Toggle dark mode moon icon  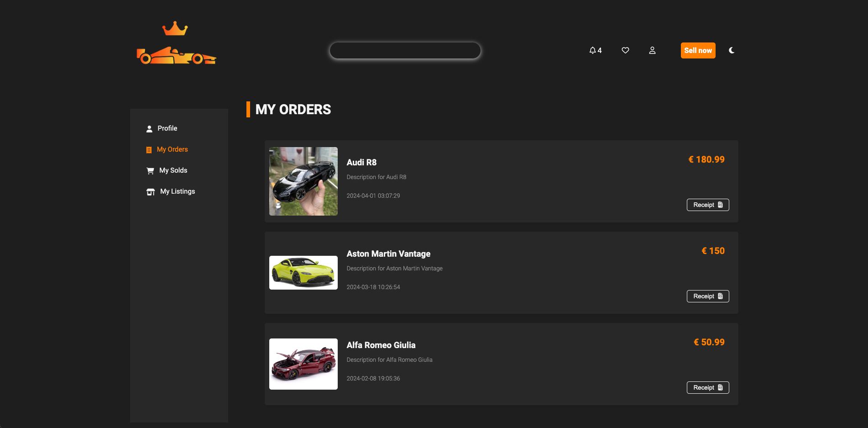click(732, 50)
